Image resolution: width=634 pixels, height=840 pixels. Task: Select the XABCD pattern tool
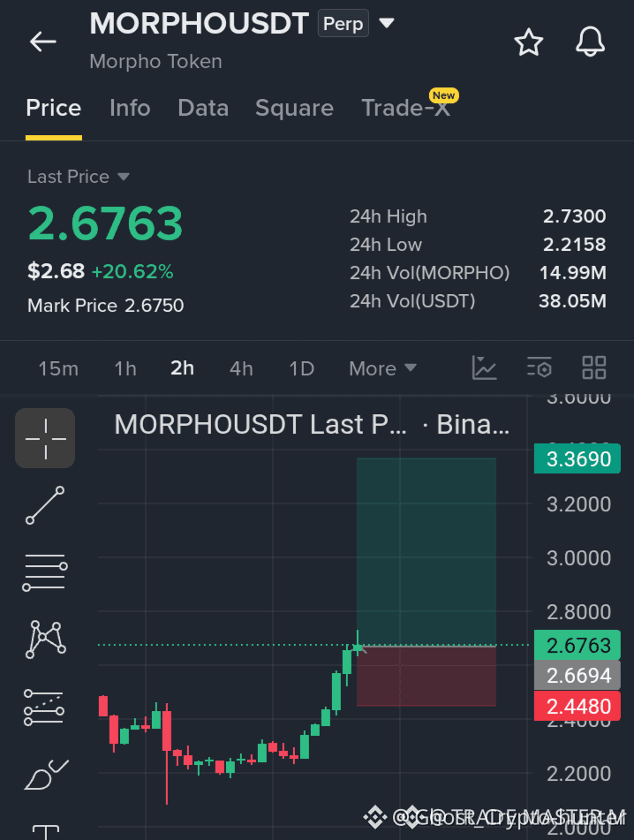tap(46, 639)
